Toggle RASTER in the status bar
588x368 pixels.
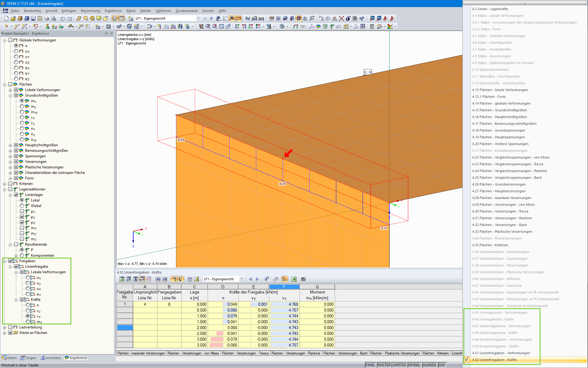tap(384, 365)
